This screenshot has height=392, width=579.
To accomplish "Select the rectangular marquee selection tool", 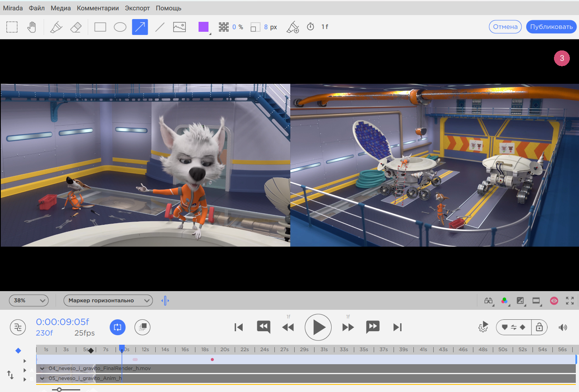I will click(x=12, y=27).
